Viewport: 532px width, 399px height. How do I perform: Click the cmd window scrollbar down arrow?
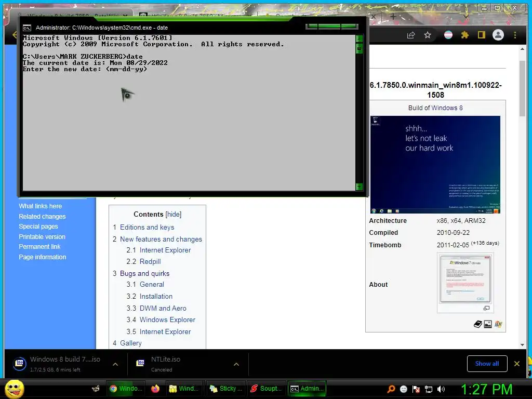point(359,187)
